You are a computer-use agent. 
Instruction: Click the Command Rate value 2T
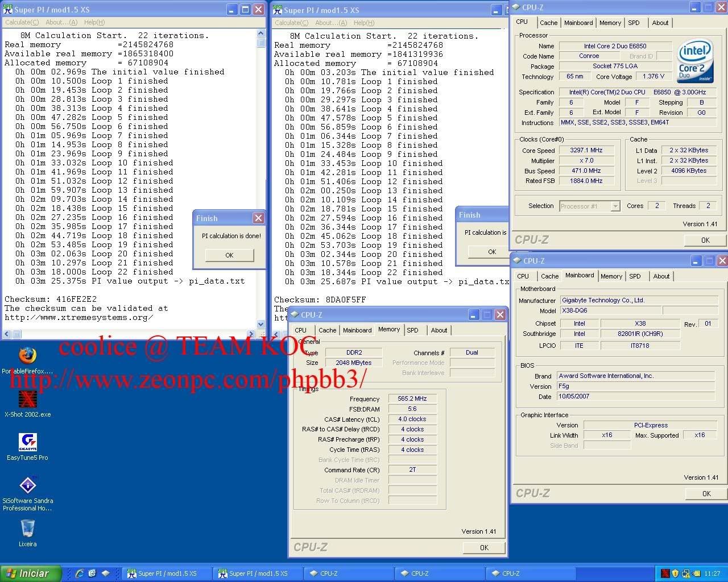click(412, 469)
